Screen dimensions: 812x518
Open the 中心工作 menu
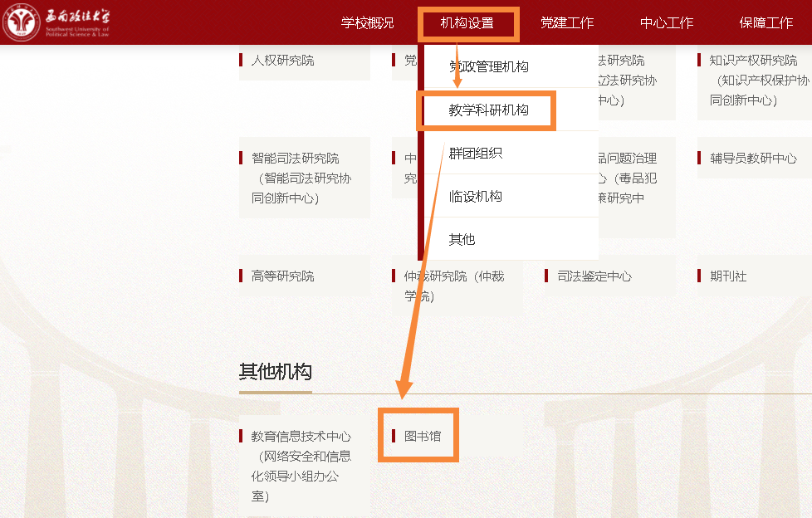pos(667,22)
